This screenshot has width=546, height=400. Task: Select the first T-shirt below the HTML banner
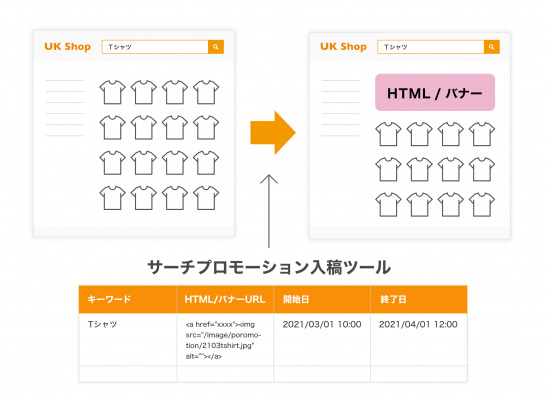(388, 134)
